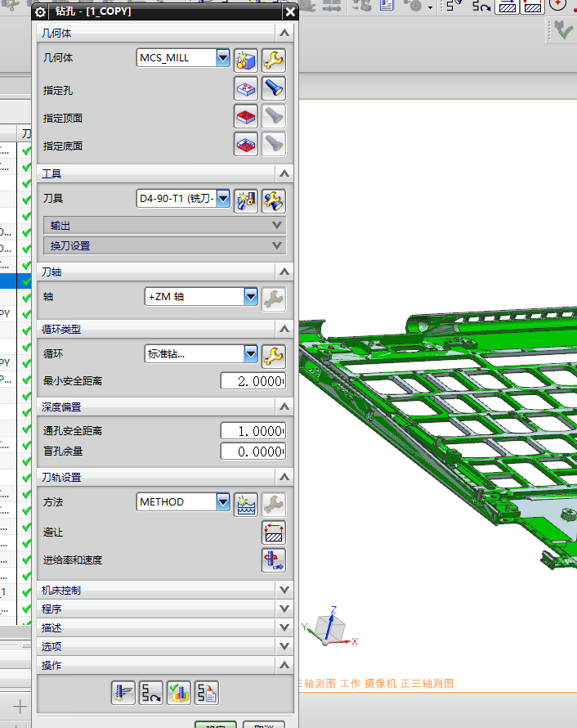Collapse the 操作 section
Image resolution: width=577 pixels, height=728 pixels.
[284, 665]
